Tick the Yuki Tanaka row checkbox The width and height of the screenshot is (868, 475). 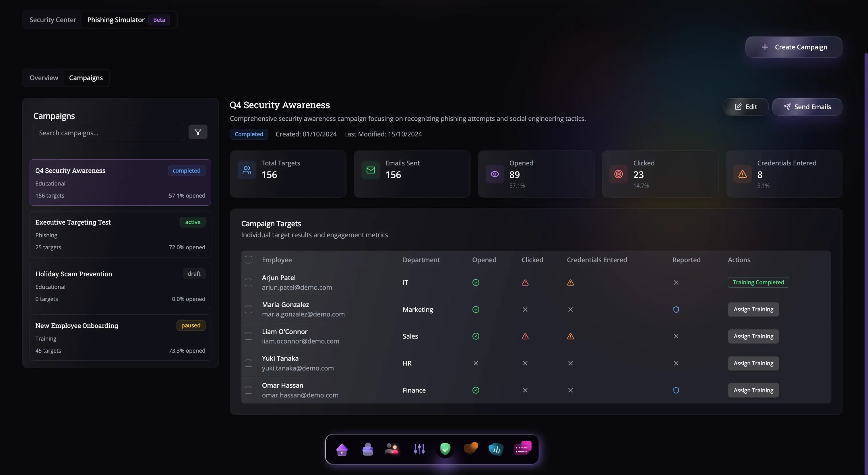[248, 363]
